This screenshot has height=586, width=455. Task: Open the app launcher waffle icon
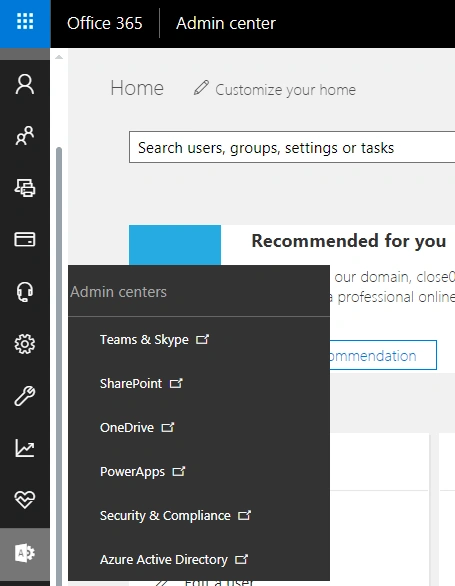[25, 21]
